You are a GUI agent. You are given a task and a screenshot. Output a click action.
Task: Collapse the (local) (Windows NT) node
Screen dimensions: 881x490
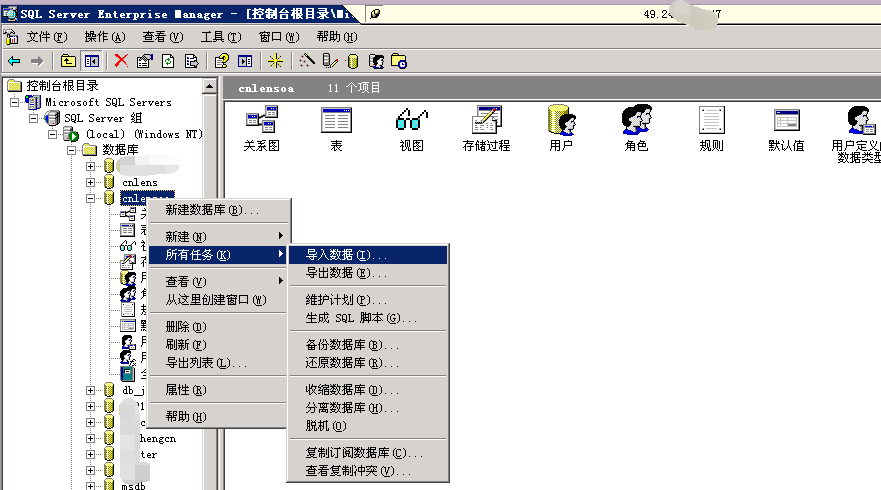coord(53,134)
